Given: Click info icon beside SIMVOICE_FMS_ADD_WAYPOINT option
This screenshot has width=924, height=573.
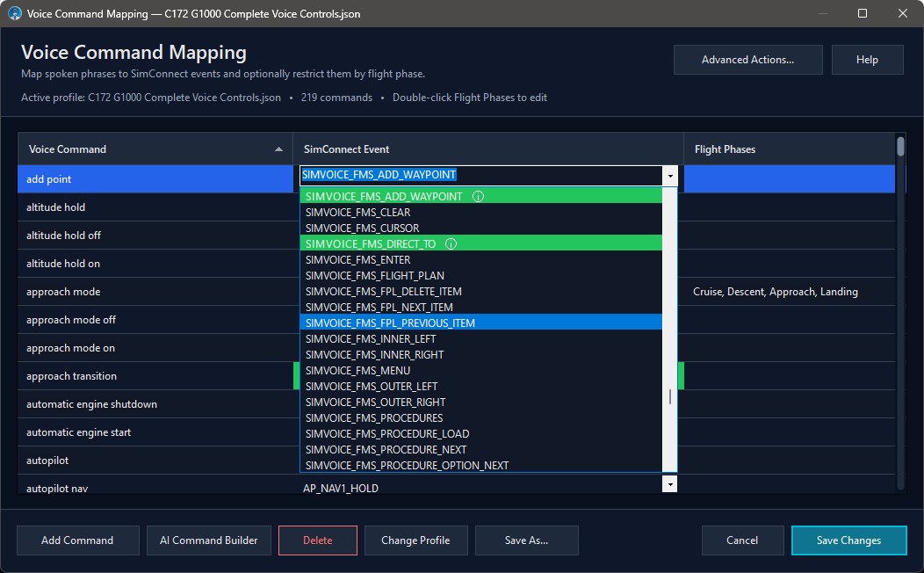Looking at the screenshot, I should tap(478, 196).
